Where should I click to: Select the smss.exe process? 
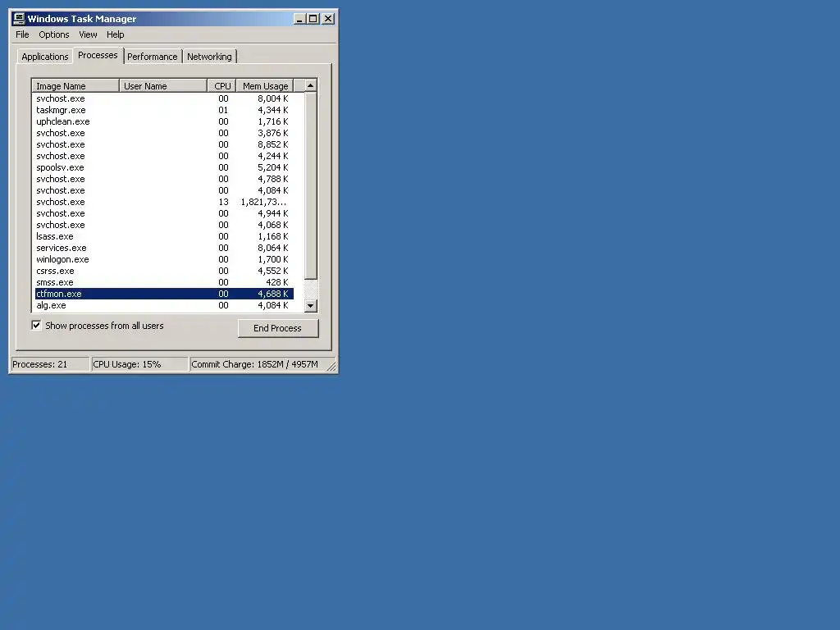(164, 282)
